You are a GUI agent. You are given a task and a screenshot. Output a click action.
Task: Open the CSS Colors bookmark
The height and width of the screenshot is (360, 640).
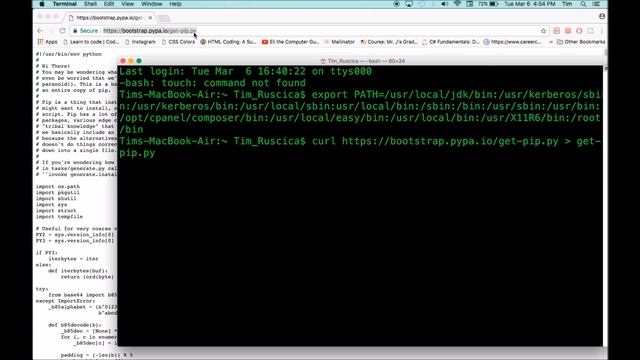(178, 42)
